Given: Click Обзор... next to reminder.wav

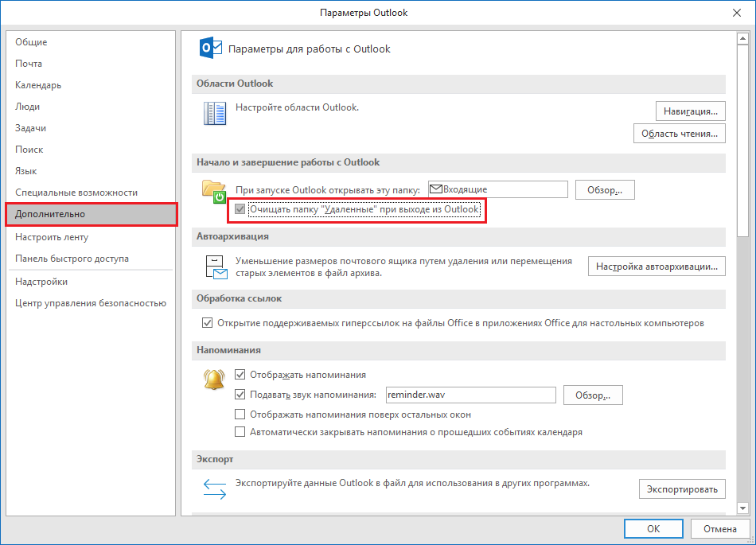Looking at the screenshot, I should tap(593, 395).
